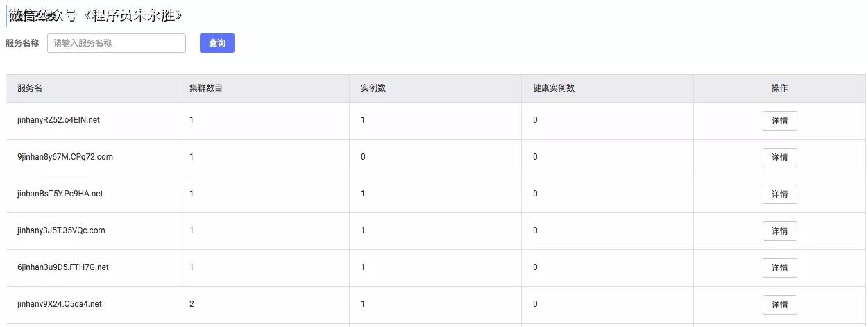Open 详情 for jinhanyRZ52.o4EIN.net
The height and width of the screenshot is (327, 868).
tap(779, 120)
